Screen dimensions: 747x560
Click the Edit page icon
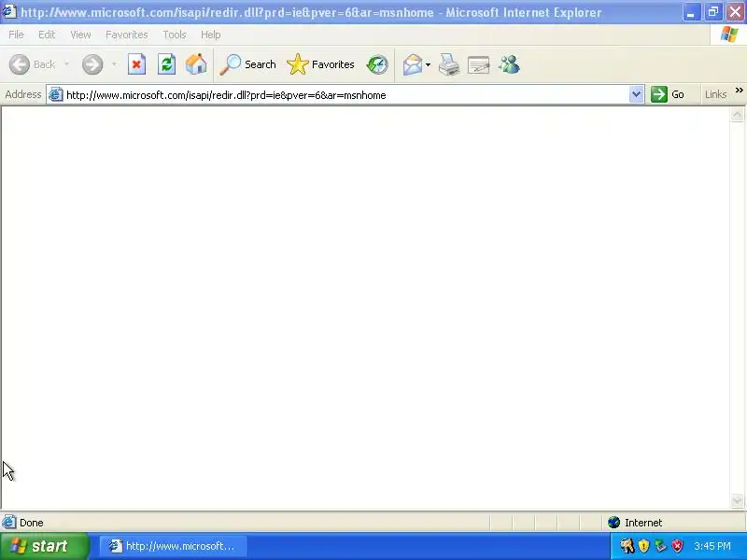tap(479, 64)
